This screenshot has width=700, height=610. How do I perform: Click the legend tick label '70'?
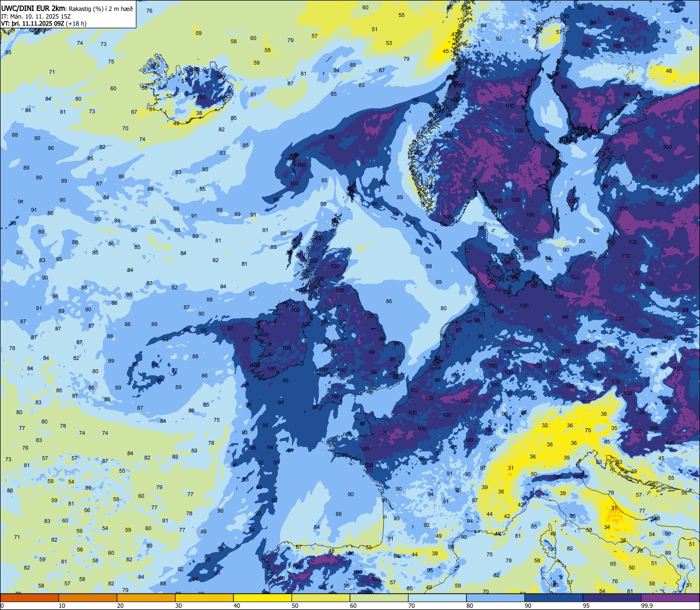tap(411, 606)
